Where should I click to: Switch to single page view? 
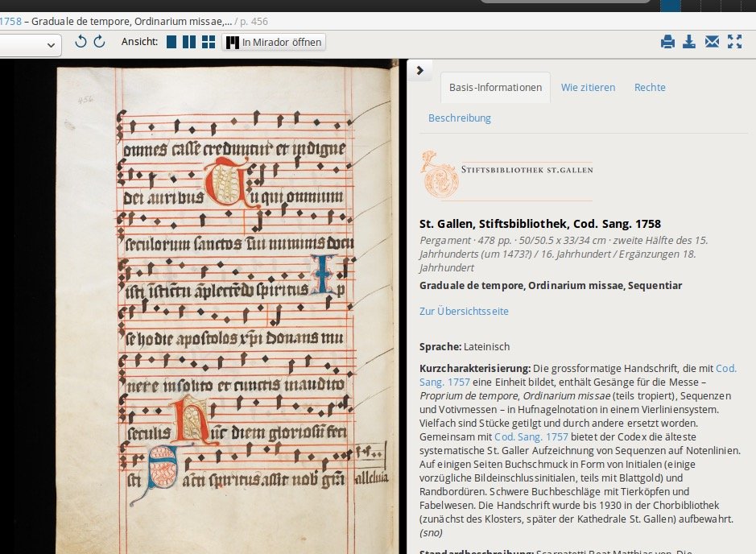pyautogui.click(x=171, y=42)
